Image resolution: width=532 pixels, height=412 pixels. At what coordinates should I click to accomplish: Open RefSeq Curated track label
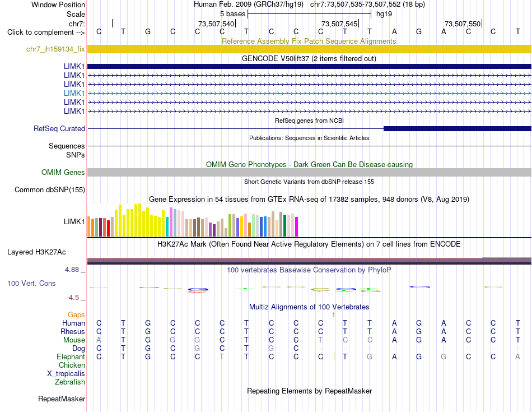(x=59, y=128)
